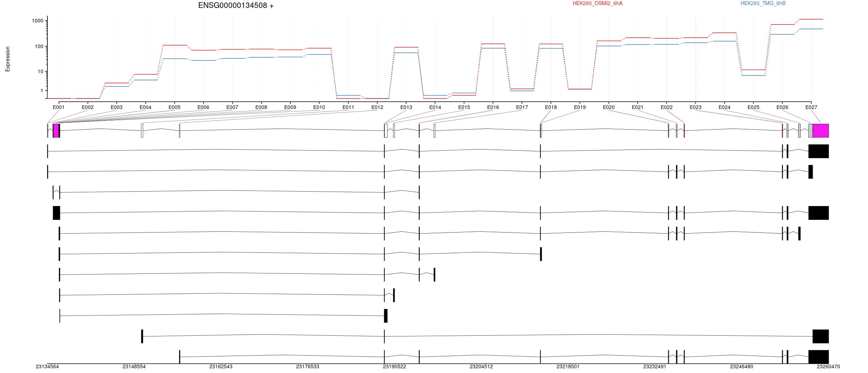868x373 pixels.
Task: Click the large magenta exon at gene model's right end
Action: 821,131
